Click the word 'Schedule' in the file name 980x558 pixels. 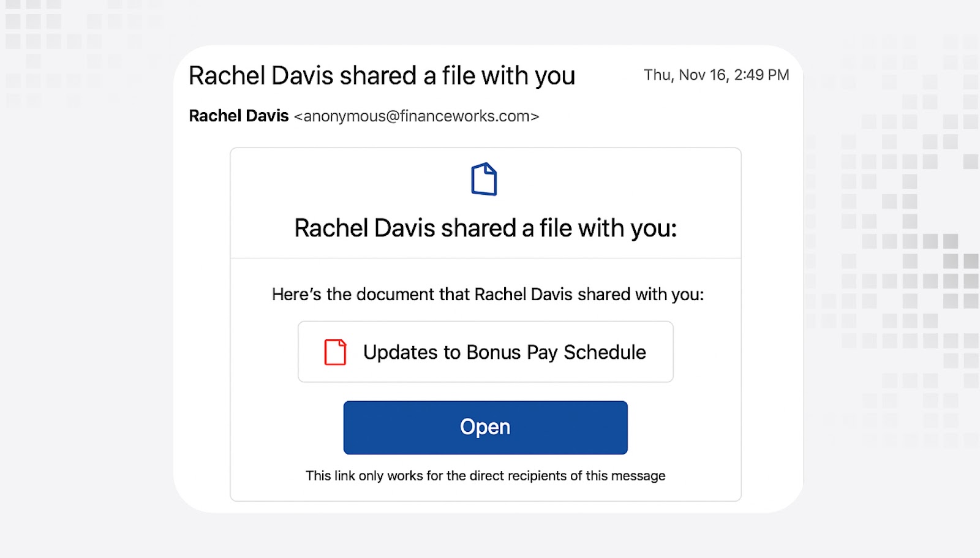605,352
